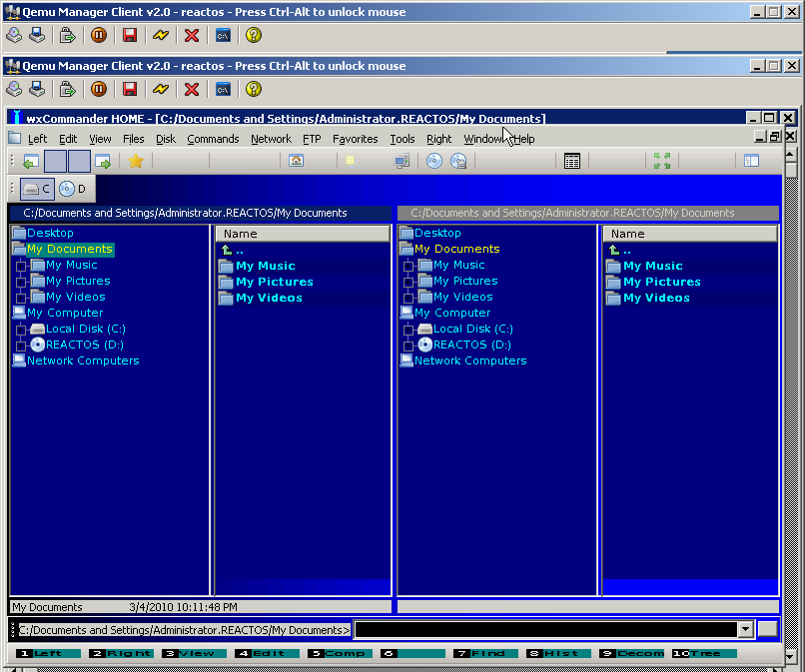This screenshot has height=672, width=805.
Task: Click the green fullscreen arrows toolbar icon
Action: 661,161
